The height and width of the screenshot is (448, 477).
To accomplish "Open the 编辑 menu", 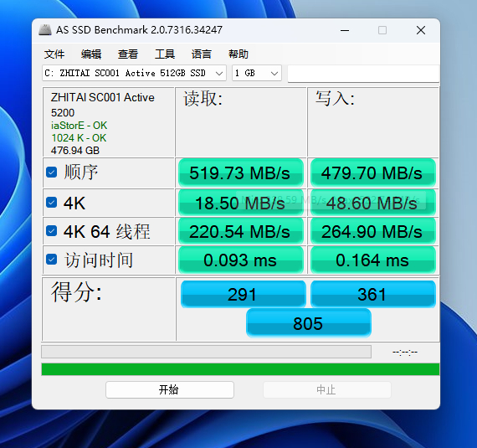I will 91,54.
